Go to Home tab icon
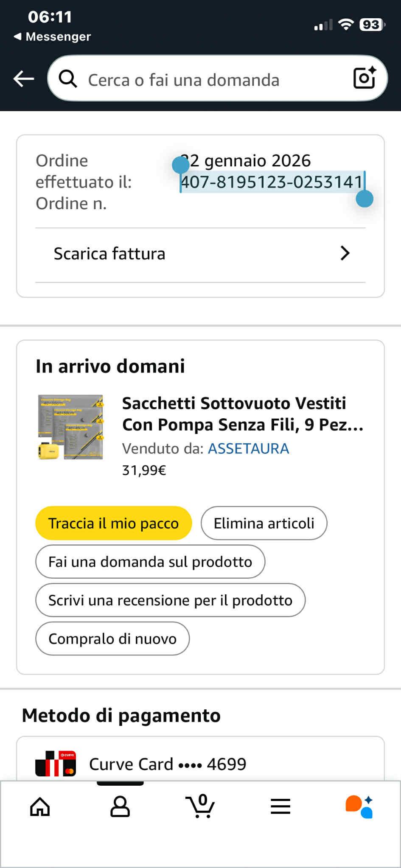The width and height of the screenshot is (401, 868). pos(40,806)
